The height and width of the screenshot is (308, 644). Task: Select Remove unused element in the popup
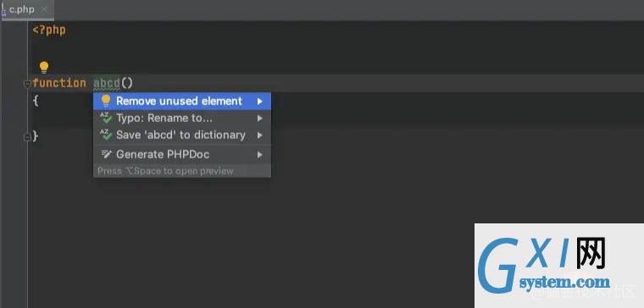(182, 101)
